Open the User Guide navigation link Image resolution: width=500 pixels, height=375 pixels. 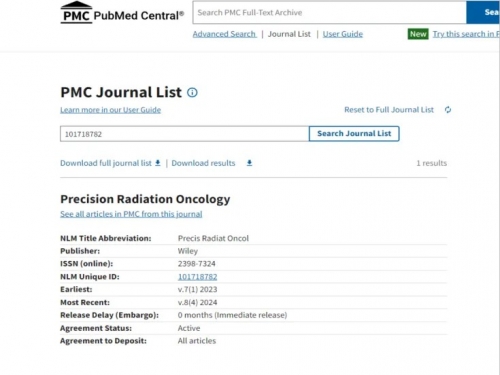(343, 34)
